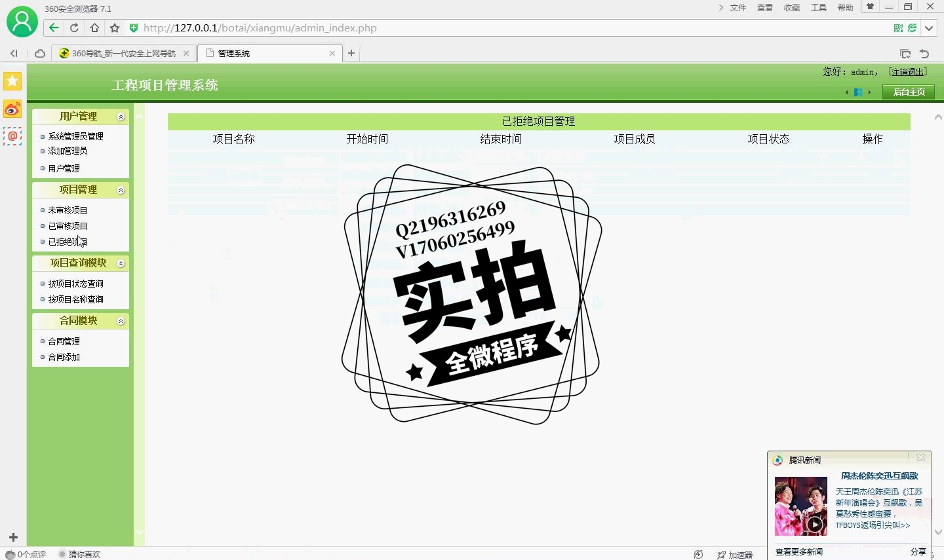Viewport: 944px width, 560px height.
Task: Click the green security shield in address bar
Action: click(134, 28)
